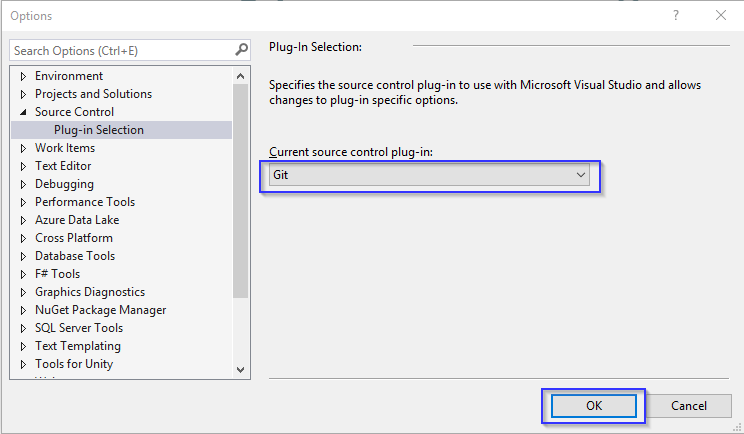Select Azure Data Lake category
744x434 pixels.
[77, 220]
